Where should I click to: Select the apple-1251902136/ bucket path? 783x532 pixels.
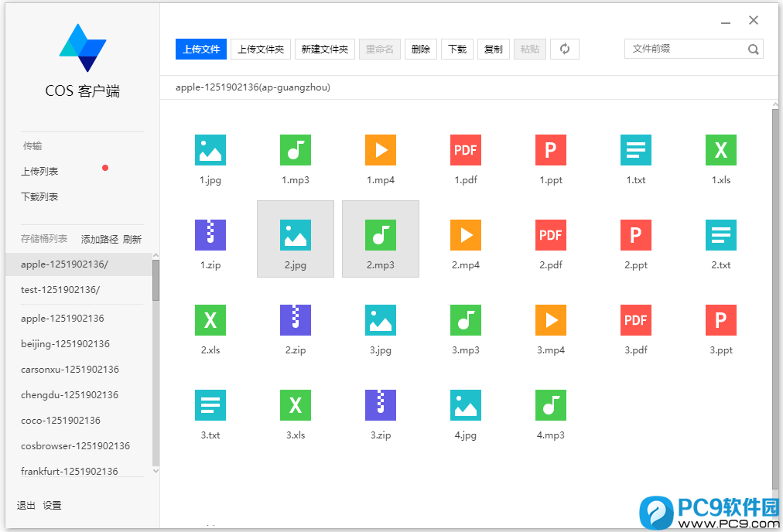point(79,264)
